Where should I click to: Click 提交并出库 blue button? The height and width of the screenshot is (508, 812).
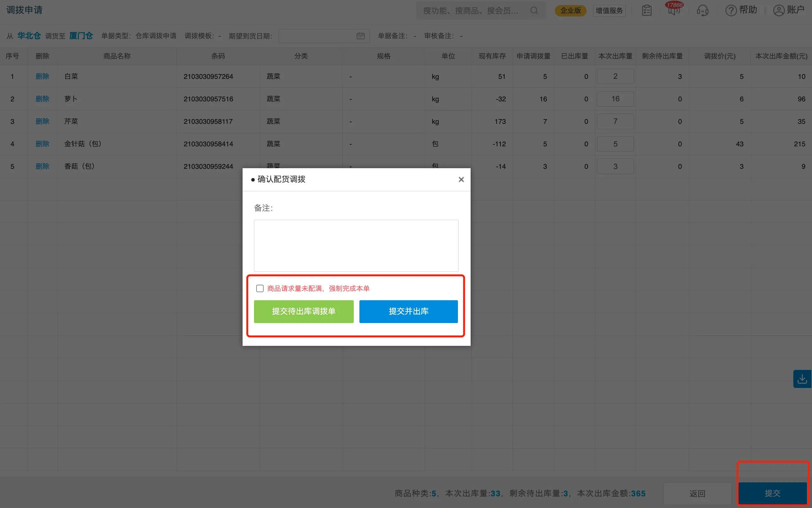point(408,311)
